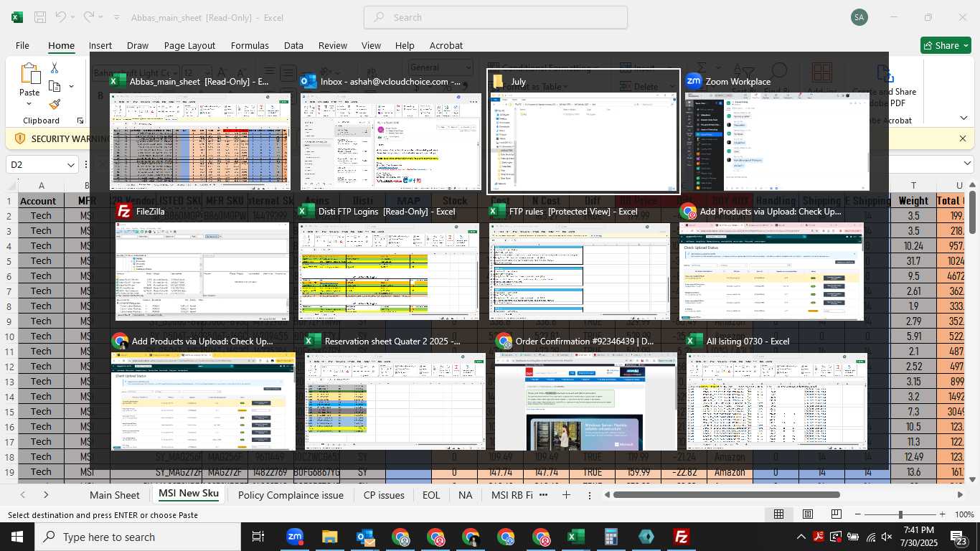Open Outlook from taskbar
Viewport: 980px width, 551px height.
pyautogui.click(x=364, y=537)
